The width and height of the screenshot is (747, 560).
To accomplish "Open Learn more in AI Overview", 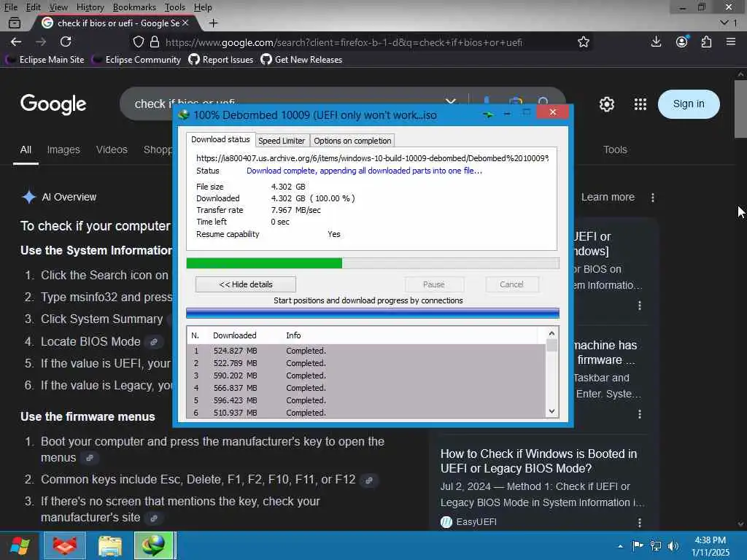I will point(608,197).
